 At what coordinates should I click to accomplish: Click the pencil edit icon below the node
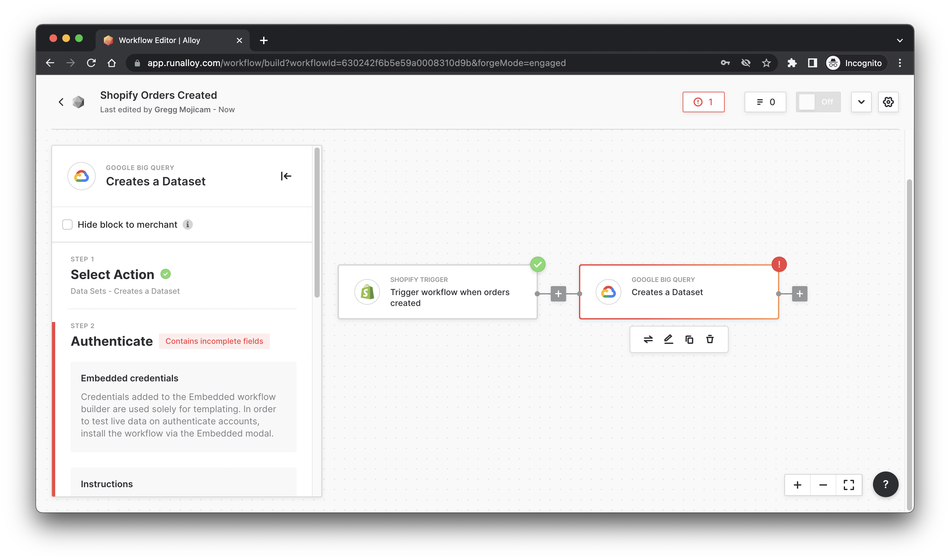coord(668,339)
